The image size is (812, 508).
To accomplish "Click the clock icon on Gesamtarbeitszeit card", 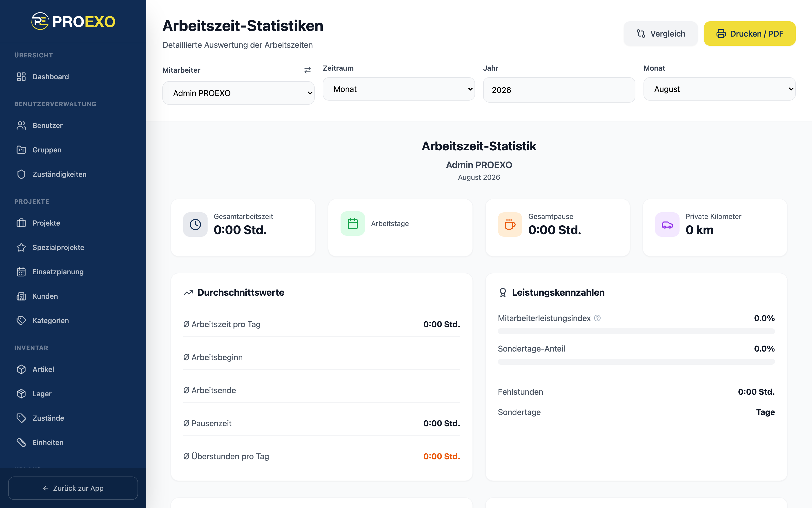I will 195,225.
